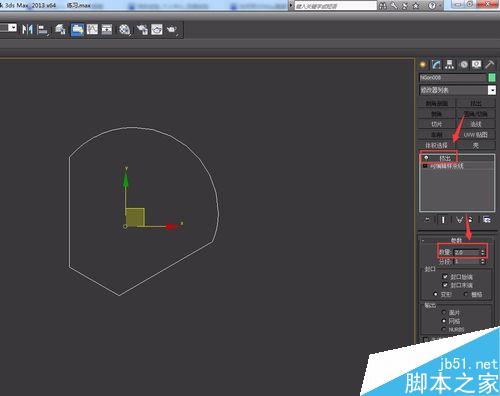Click the object name field NGon006

click(453, 78)
